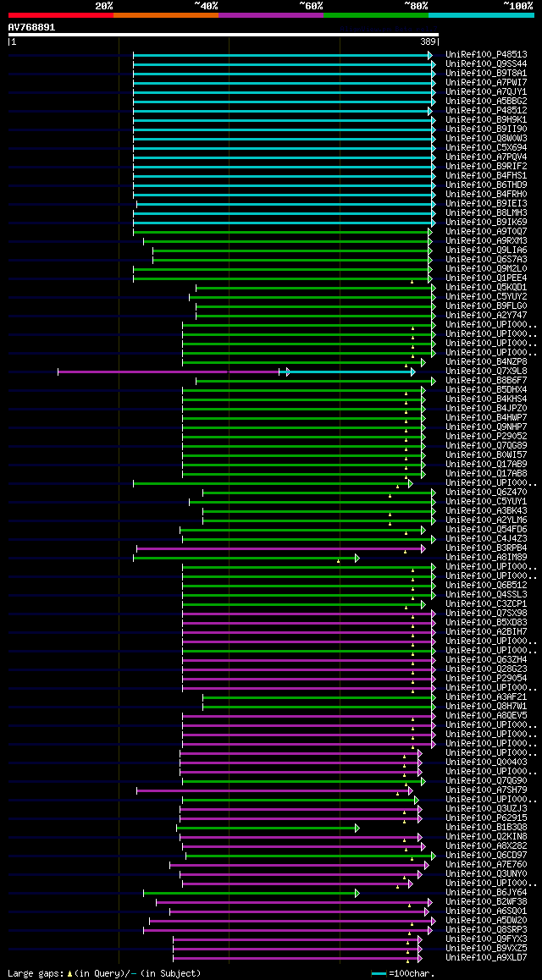Select the UniRef100_B1B3Q8 label

[x=486, y=828]
